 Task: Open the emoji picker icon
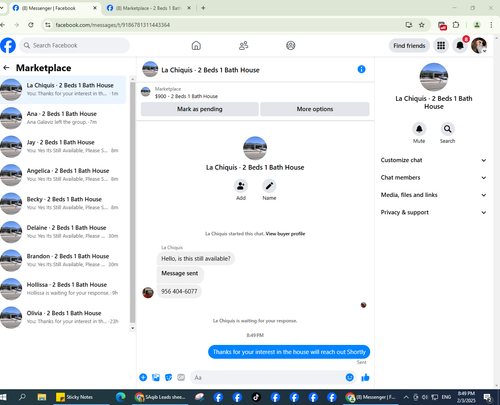(x=349, y=377)
